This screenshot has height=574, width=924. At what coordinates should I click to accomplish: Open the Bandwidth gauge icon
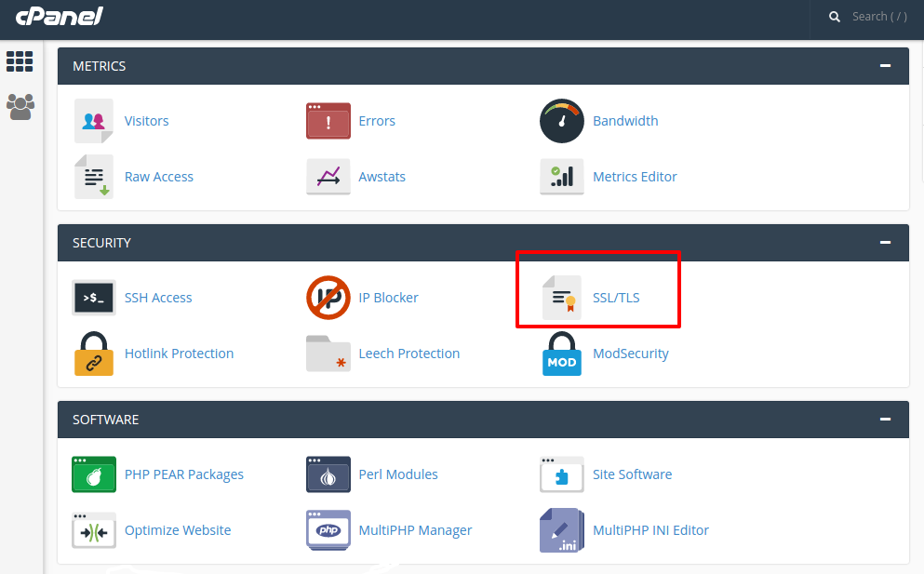pyautogui.click(x=561, y=121)
